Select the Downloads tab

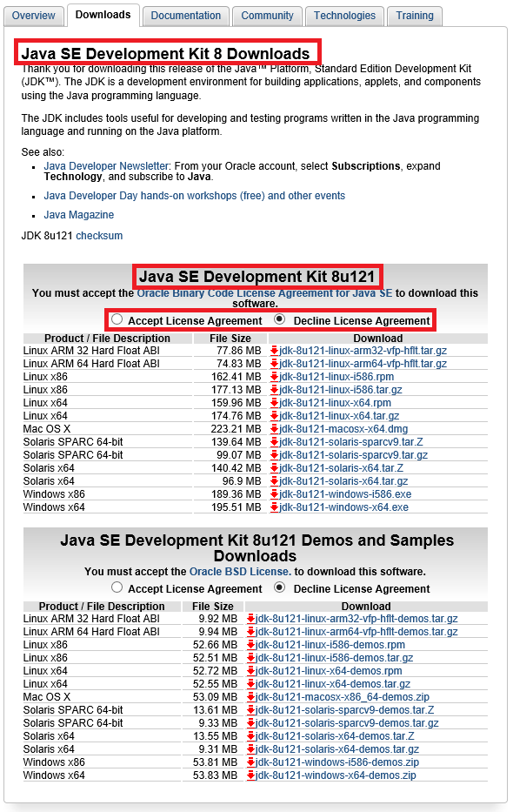pyautogui.click(x=103, y=15)
